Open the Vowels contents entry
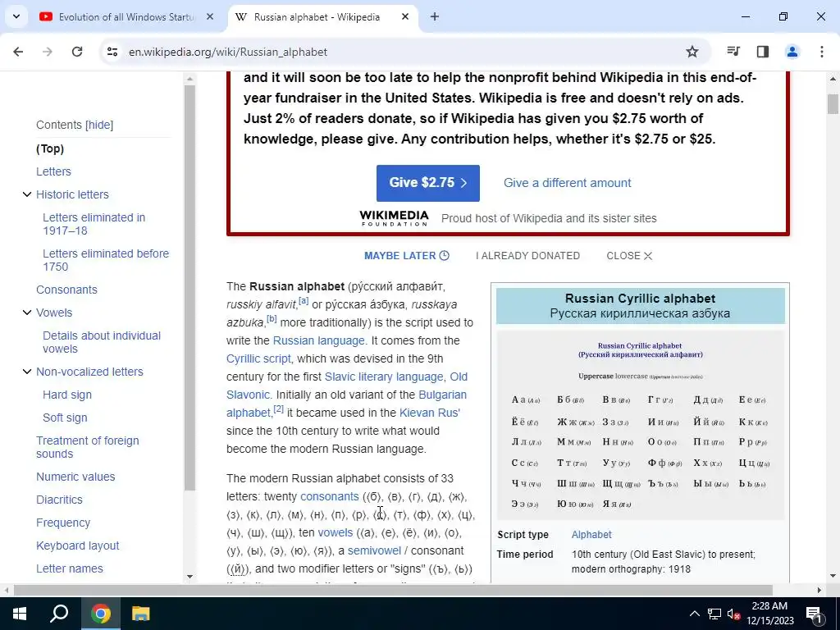Image resolution: width=840 pixels, height=630 pixels. pos(54,313)
